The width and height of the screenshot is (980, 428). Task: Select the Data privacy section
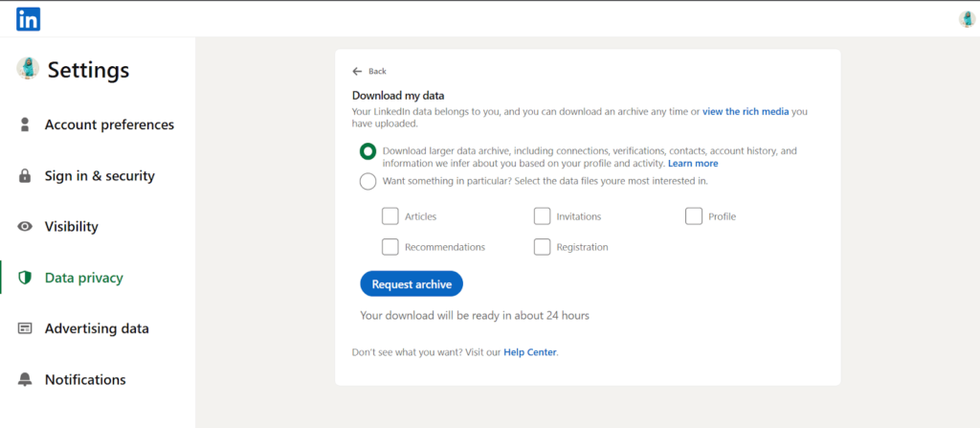click(x=84, y=278)
